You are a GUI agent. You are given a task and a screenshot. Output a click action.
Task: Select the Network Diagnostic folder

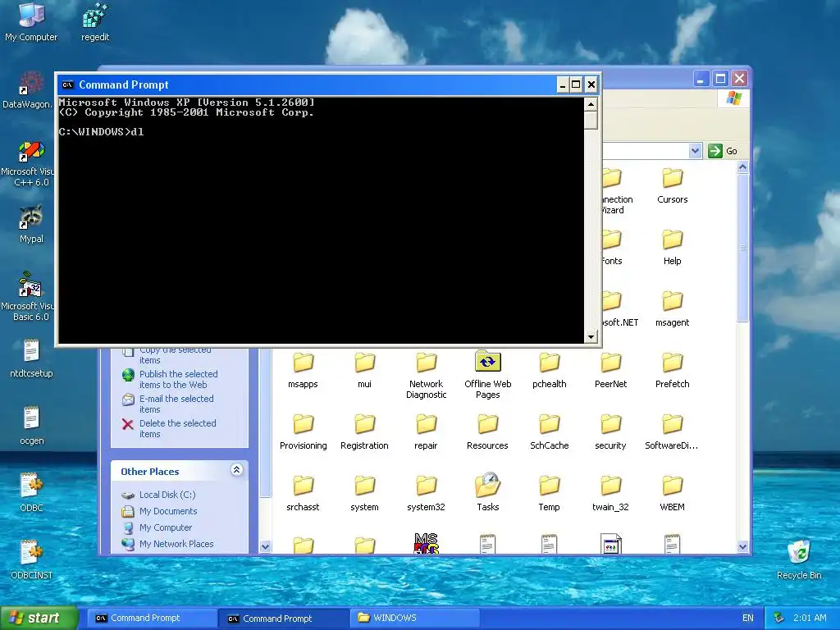click(x=426, y=375)
